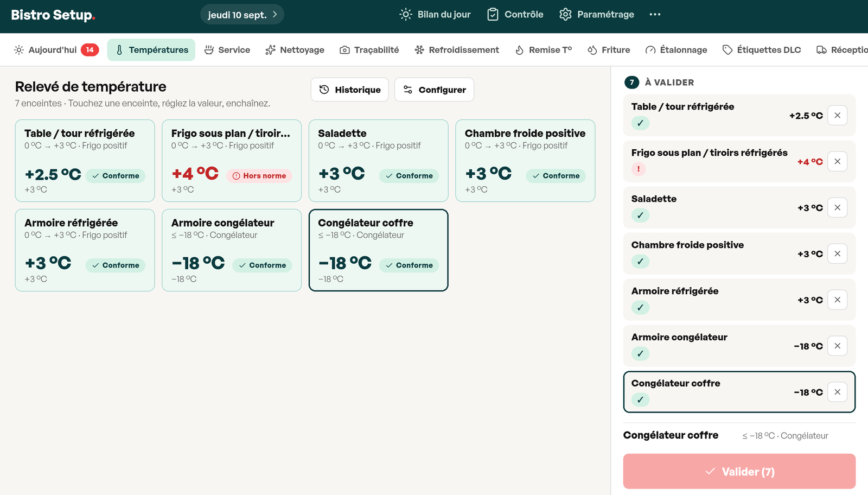Go to the Refroidissement tab
The image size is (868, 495).
click(457, 50)
